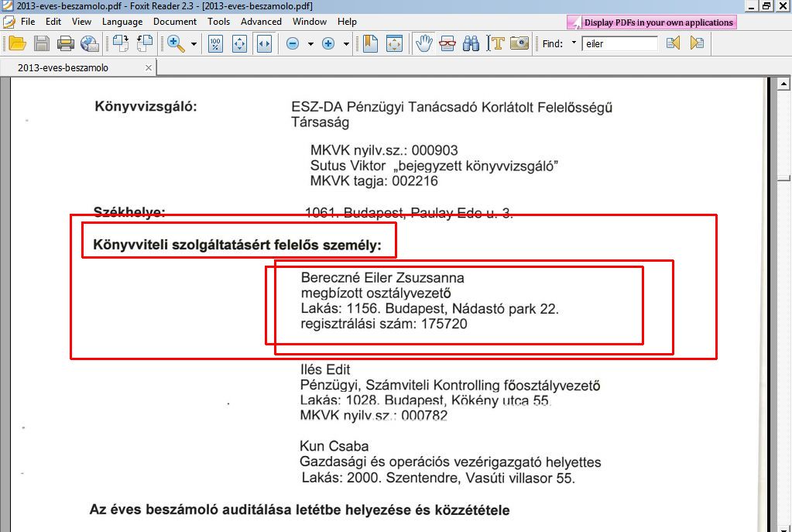Click the red glasses reading icon
792x532 pixels.
tap(447, 43)
